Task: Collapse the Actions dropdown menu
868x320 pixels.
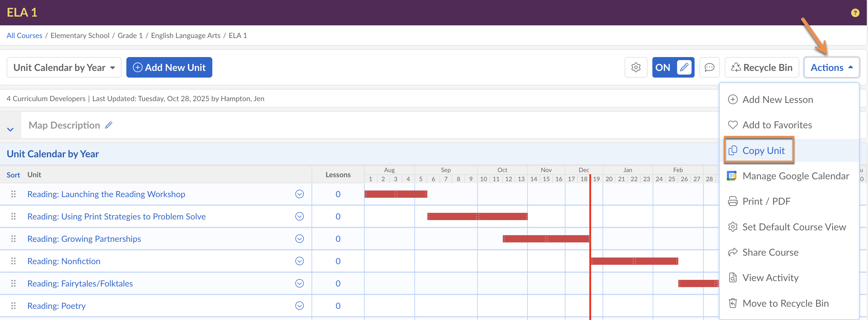Action: pyautogui.click(x=831, y=67)
